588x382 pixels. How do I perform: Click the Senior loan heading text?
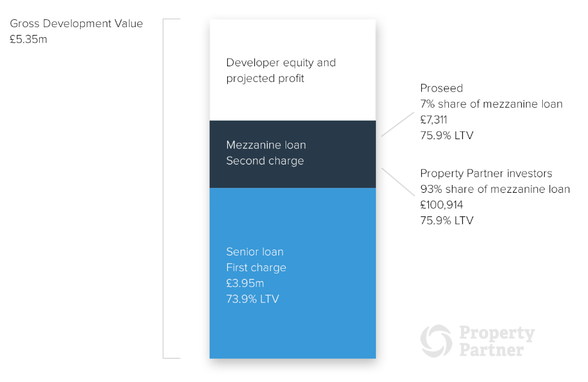[x=255, y=252]
